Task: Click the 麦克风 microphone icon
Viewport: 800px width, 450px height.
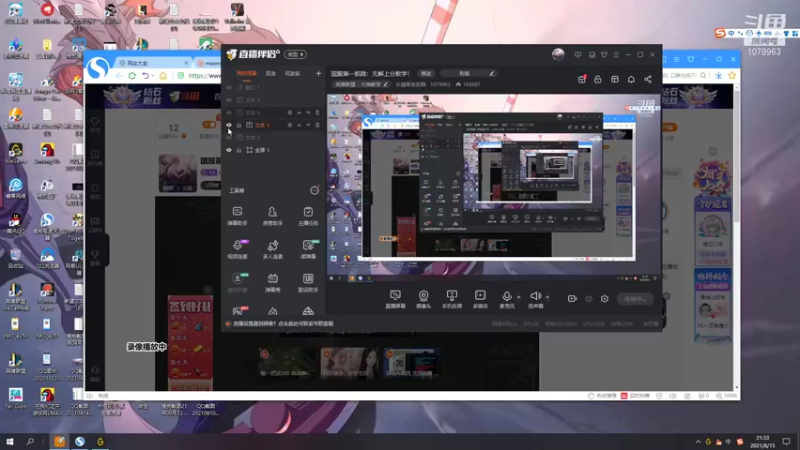Action: coord(506,296)
